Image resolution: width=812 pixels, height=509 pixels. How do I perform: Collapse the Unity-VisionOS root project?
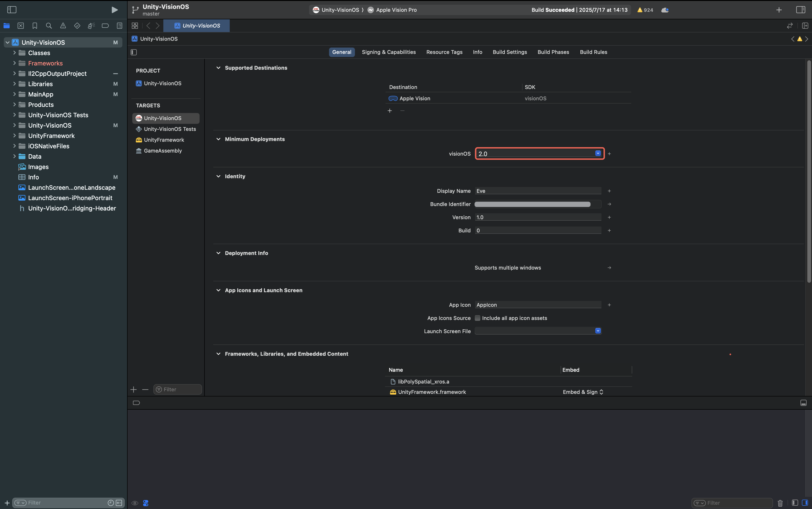(7, 42)
